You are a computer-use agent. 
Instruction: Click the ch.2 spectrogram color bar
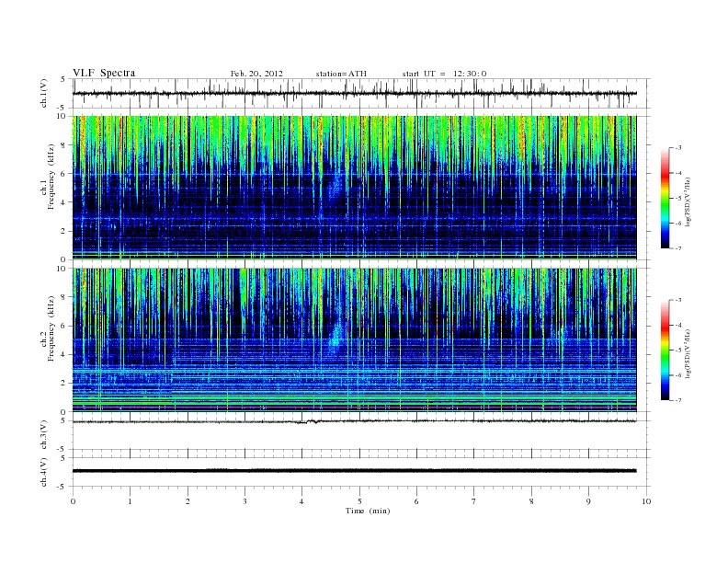[x=665, y=350]
